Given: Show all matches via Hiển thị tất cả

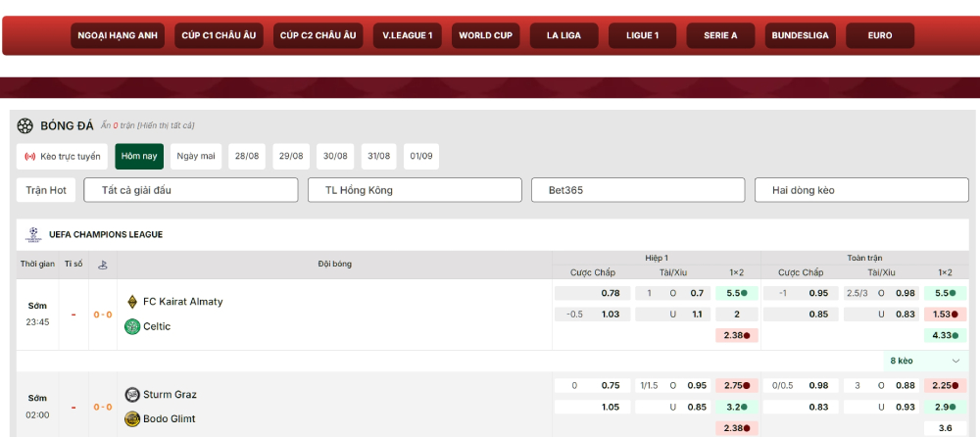Looking at the screenshot, I should [167, 126].
